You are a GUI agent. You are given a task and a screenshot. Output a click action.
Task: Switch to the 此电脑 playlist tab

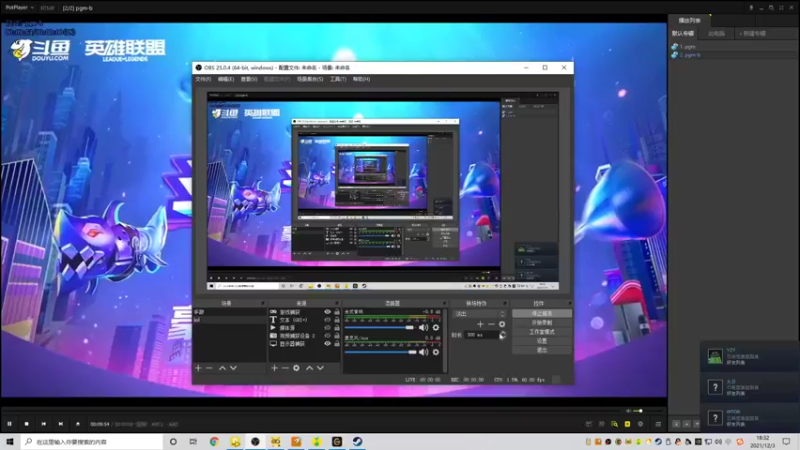click(716, 34)
